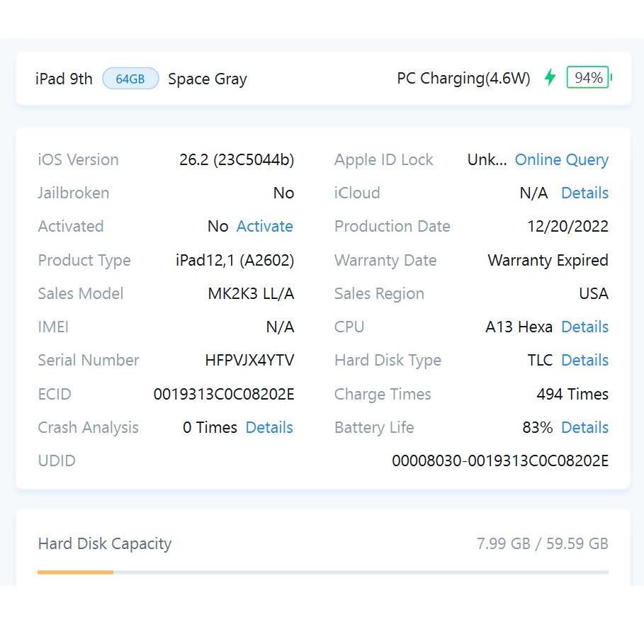Open Battery Life 83% details

coord(584,428)
